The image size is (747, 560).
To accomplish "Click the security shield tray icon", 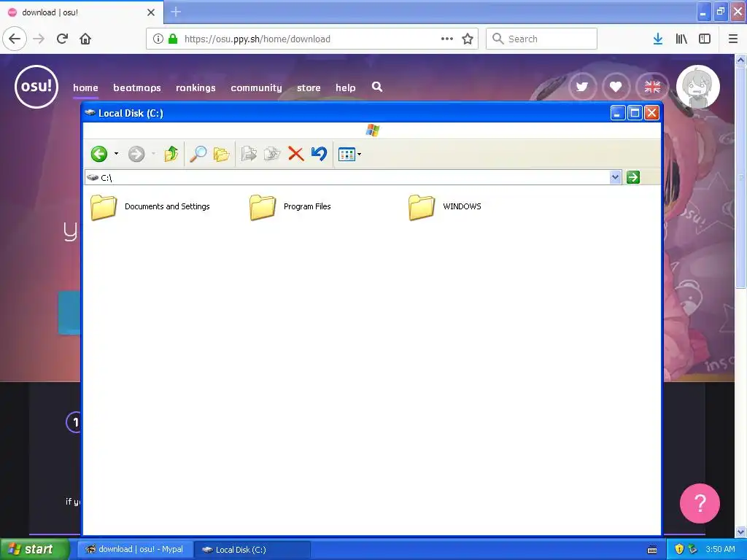I will coord(679,550).
